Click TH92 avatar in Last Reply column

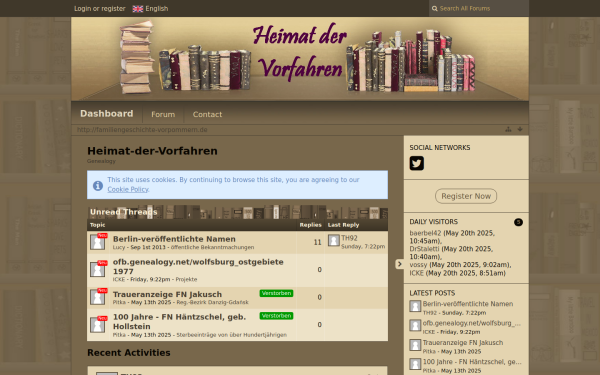click(334, 240)
